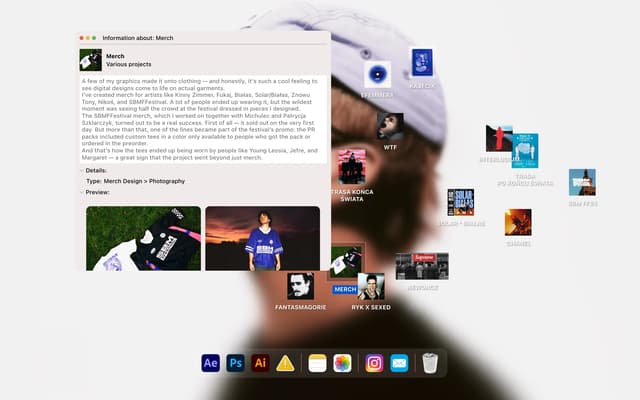Open the Fantasmagorie desktop icon
The width and height of the screenshot is (640, 400).
(x=300, y=286)
